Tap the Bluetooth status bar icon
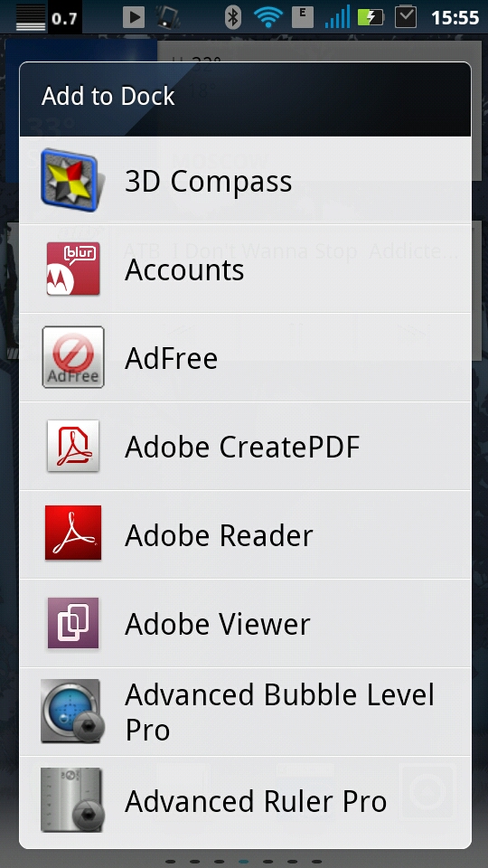This screenshot has width=488, height=868. (233, 17)
